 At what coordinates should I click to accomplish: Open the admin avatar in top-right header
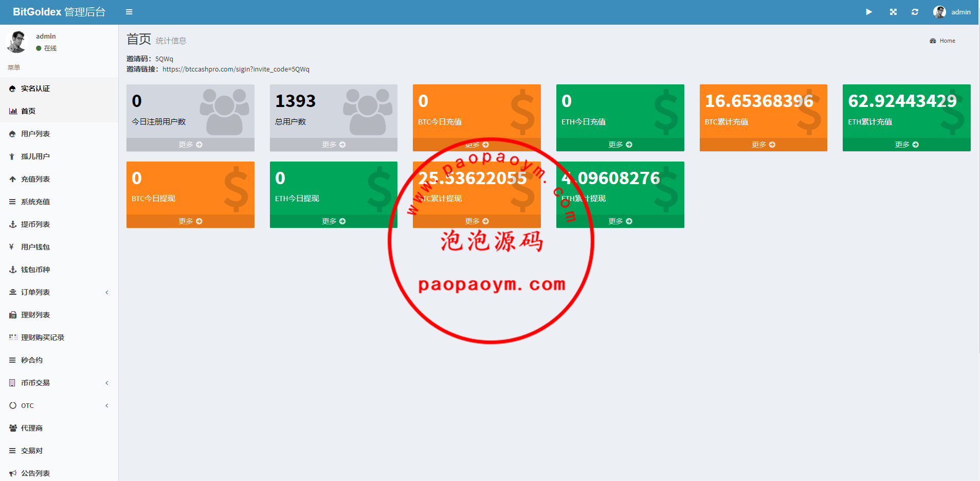939,12
